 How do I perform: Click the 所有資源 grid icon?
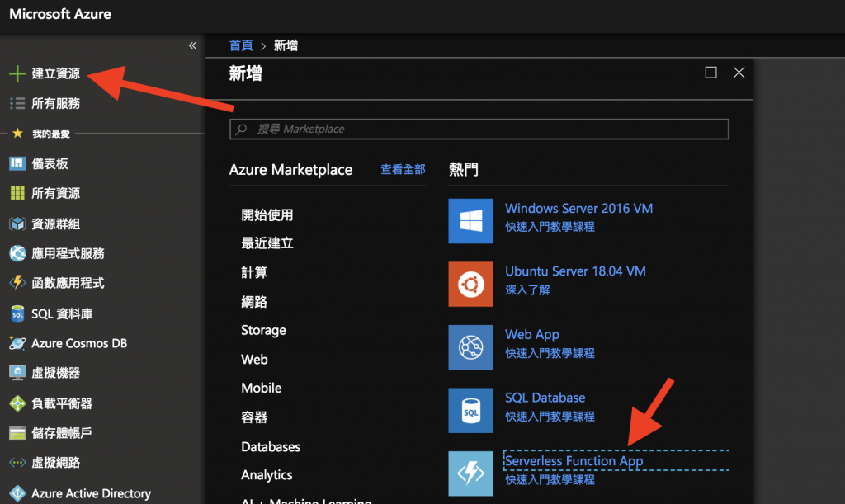[17, 193]
